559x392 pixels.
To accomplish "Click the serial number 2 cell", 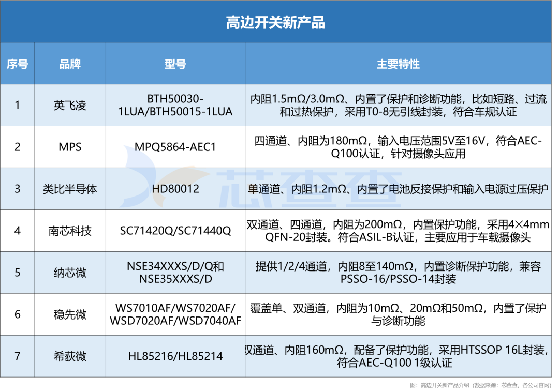I will (x=17, y=147).
